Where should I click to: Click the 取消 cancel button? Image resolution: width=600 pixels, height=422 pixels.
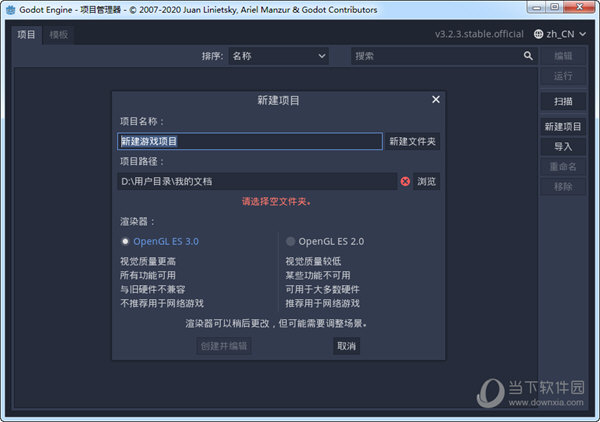pyautogui.click(x=346, y=346)
